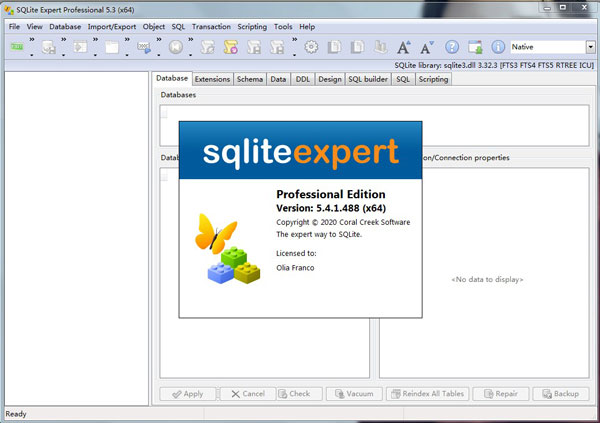Screen dimensions: 600x423
Task: Open the Transaction menu
Action: [211, 27]
